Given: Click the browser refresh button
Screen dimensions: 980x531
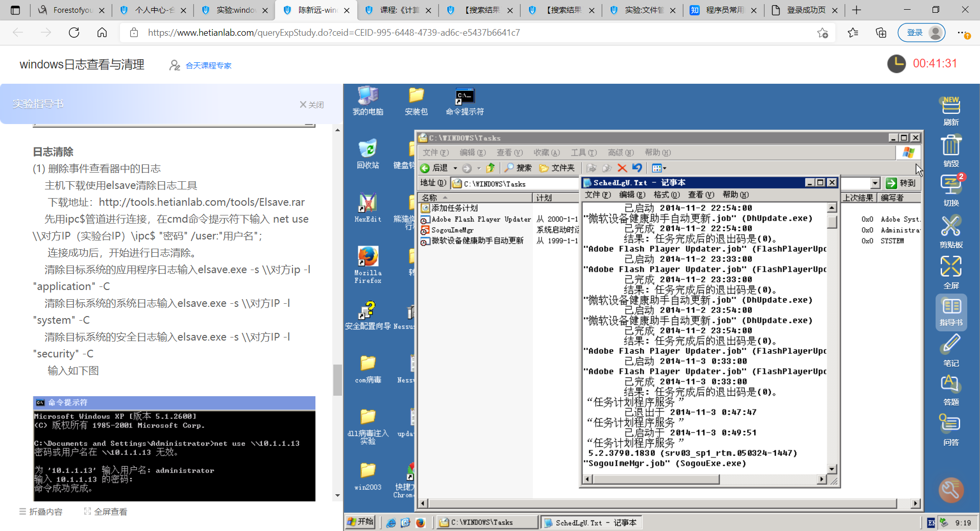Looking at the screenshot, I should click(74, 33).
